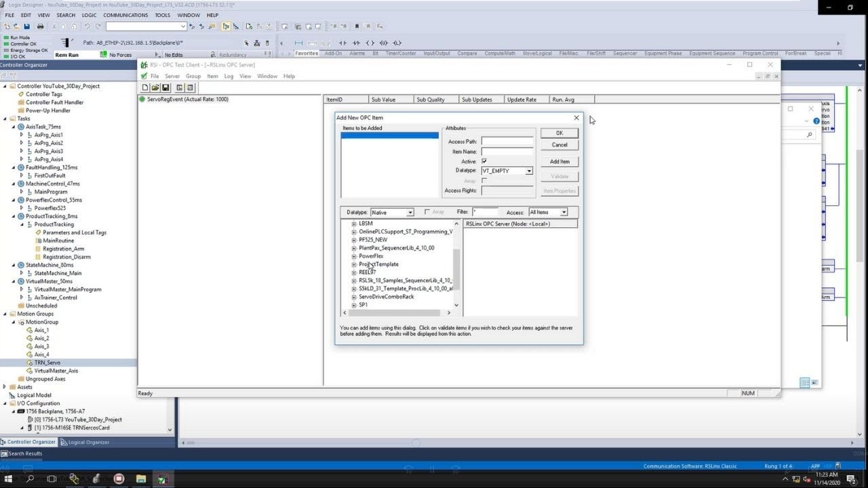The width and height of the screenshot is (868, 488).
Task: Insert an Examine On contact instruction
Action: [x=342, y=43]
